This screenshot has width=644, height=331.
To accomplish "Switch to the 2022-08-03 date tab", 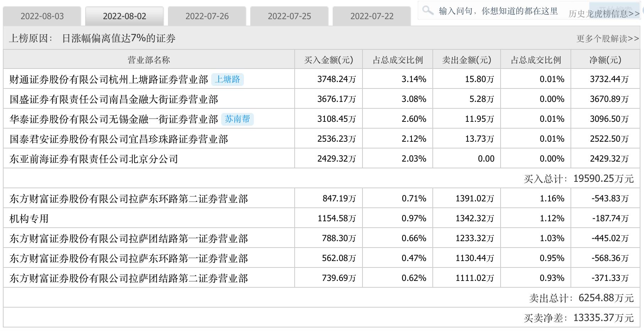I will coord(42,16).
